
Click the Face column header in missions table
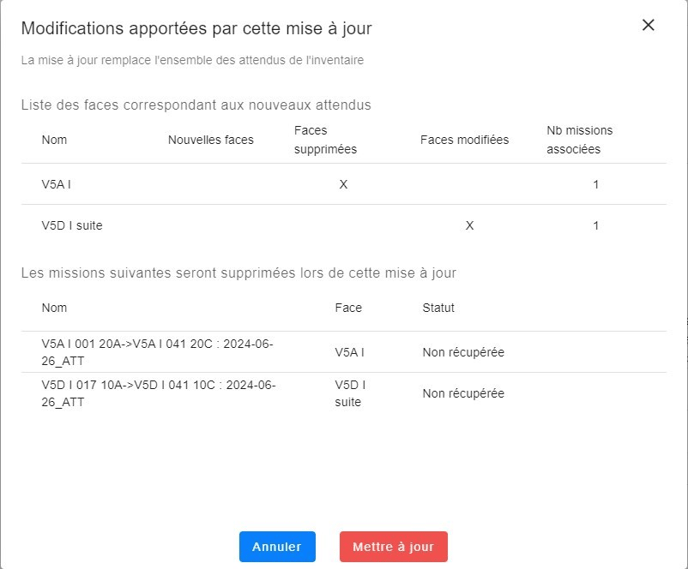coord(348,308)
